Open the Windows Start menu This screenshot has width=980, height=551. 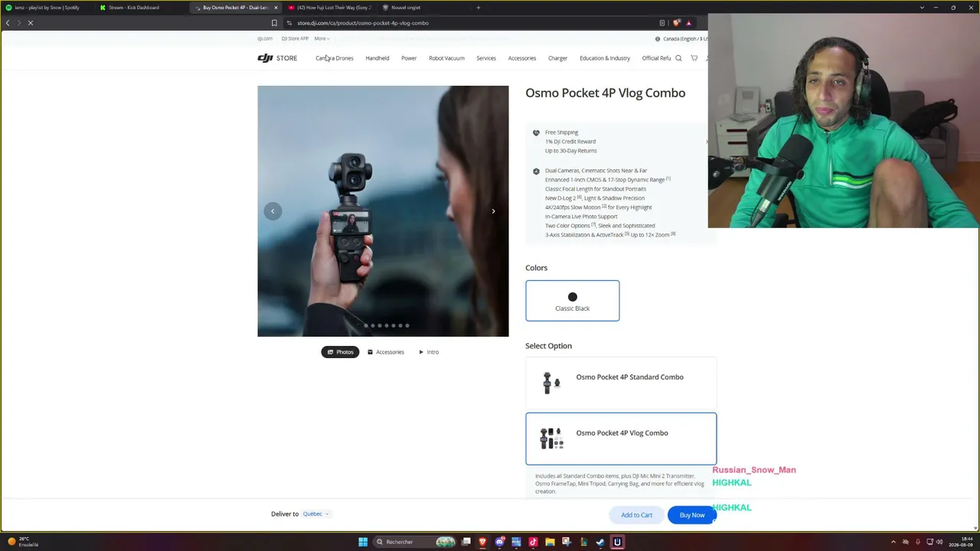pyautogui.click(x=363, y=543)
